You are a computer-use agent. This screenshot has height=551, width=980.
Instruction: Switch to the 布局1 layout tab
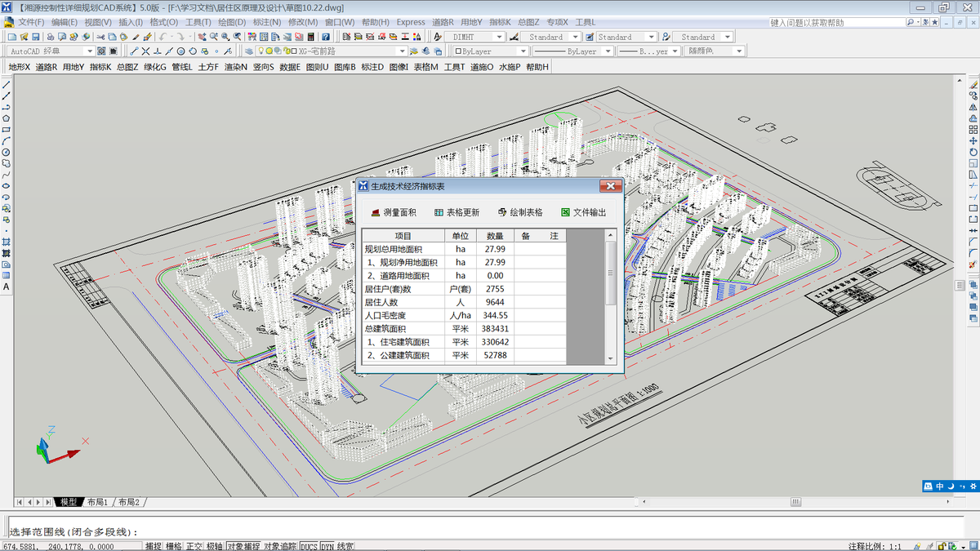click(x=97, y=502)
